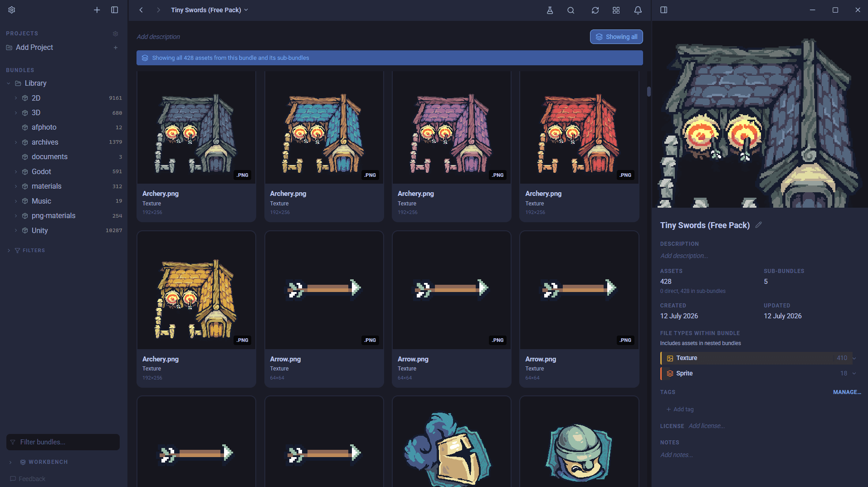The height and width of the screenshot is (487, 868).
Task: Toggle the Showing all button
Action: click(x=616, y=37)
